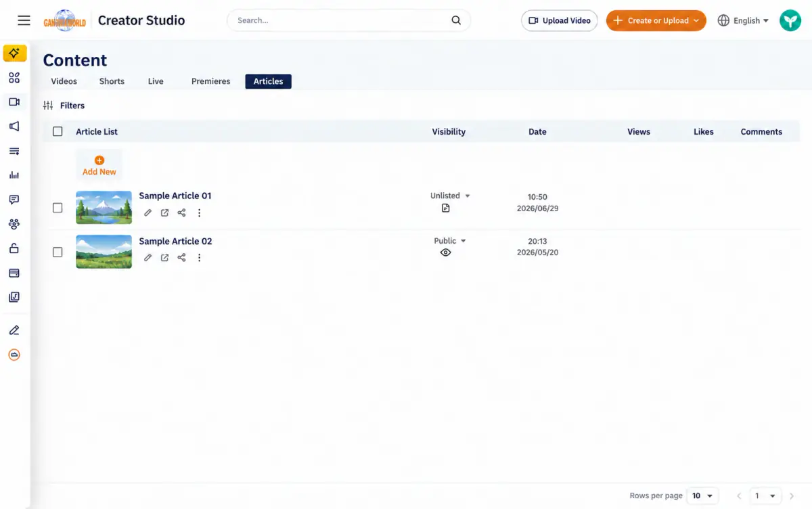Image resolution: width=812 pixels, height=509 pixels.
Task: Open the Create or Upload dropdown
Action: pyautogui.click(x=656, y=20)
